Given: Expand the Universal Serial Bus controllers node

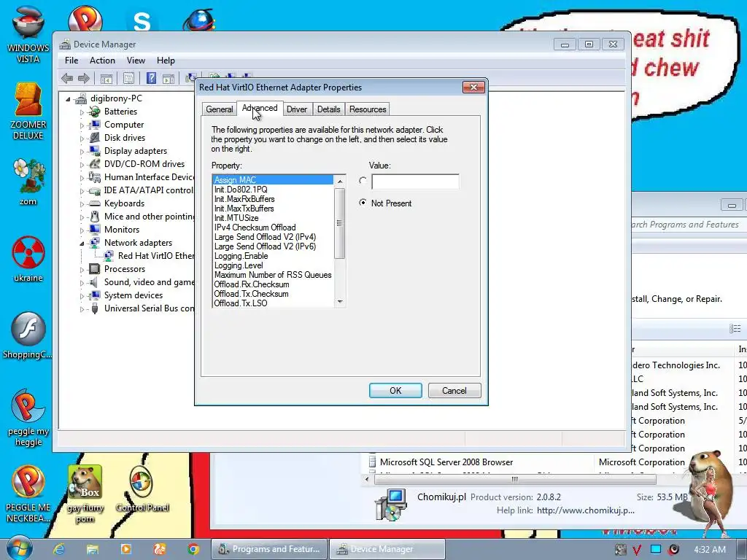Looking at the screenshot, I should (x=82, y=309).
